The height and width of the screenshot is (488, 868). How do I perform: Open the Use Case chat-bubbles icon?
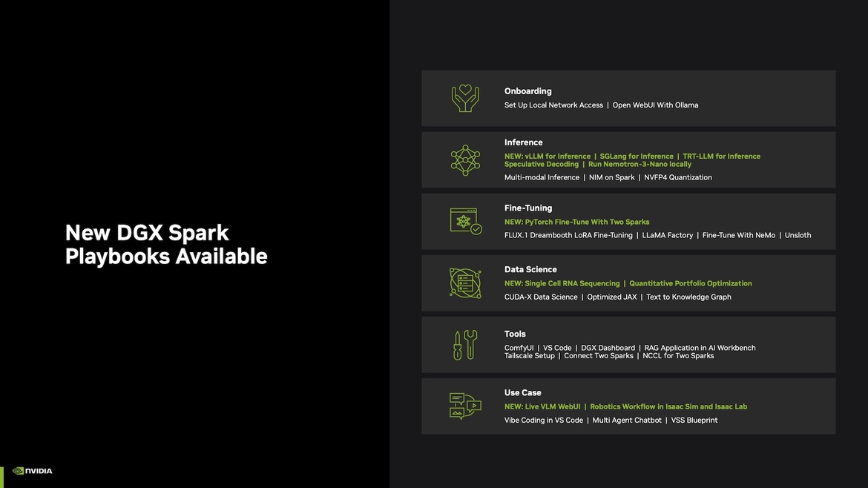(x=465, y=406)
